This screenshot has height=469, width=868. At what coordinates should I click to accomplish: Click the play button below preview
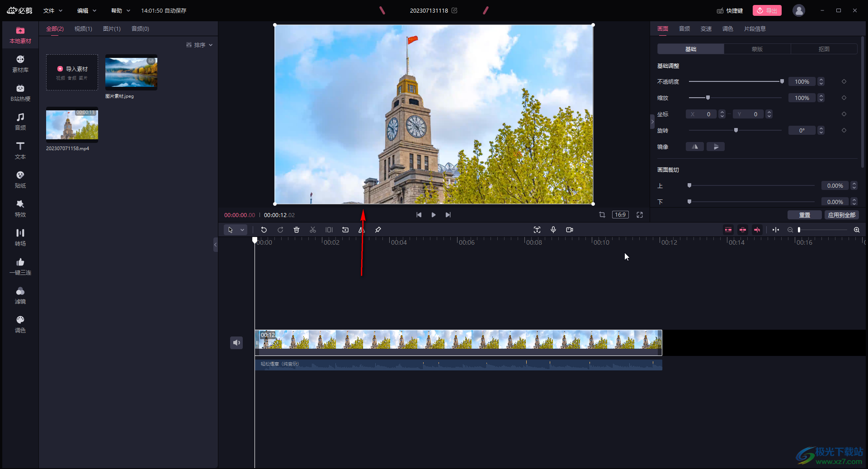[x=434, y=215]
